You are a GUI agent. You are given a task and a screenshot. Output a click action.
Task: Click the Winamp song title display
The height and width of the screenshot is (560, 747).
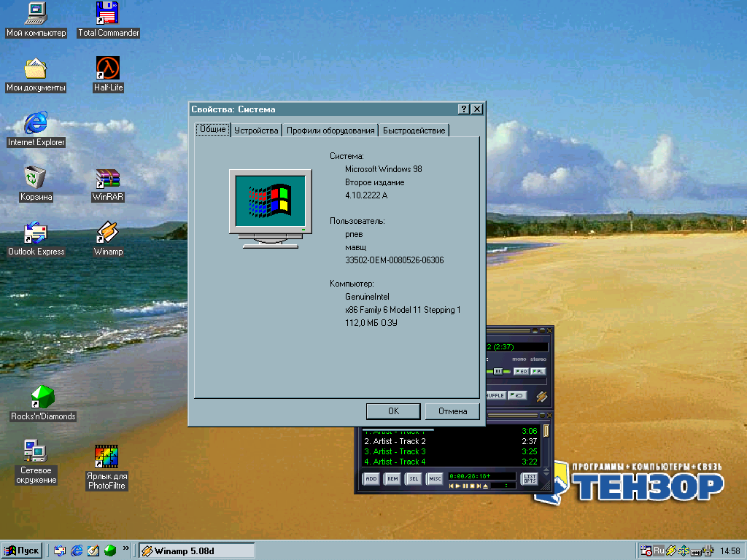(517, 346)
